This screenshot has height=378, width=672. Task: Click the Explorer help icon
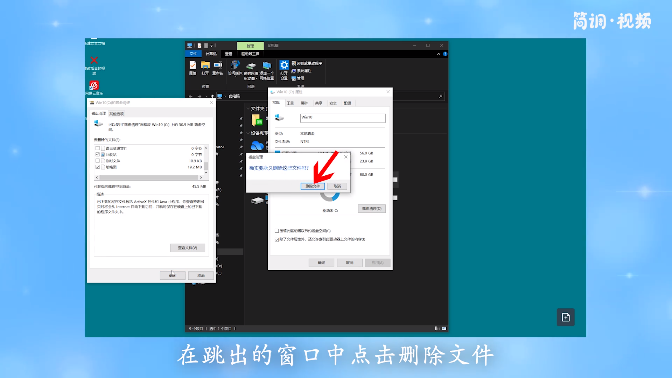(x=445, y=54)
